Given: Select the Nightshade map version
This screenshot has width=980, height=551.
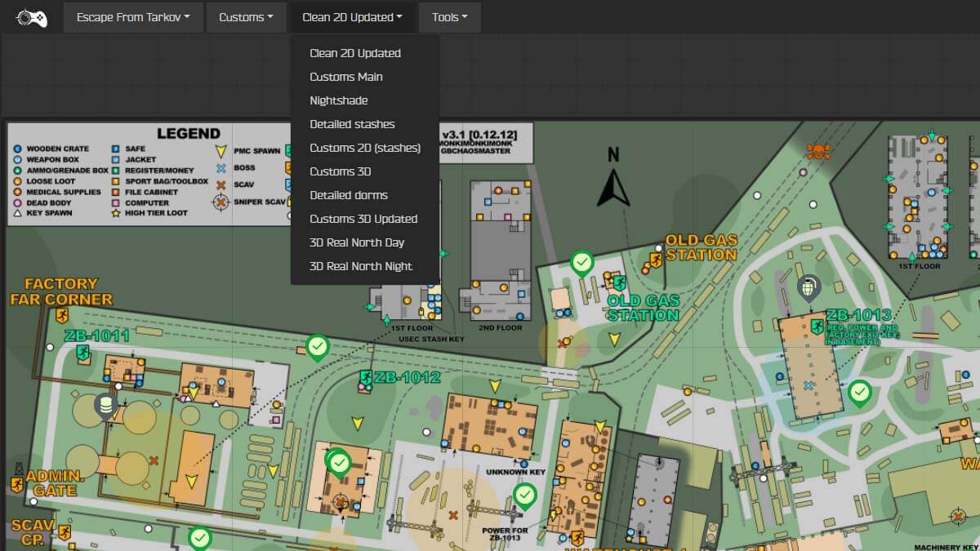Looking at the screenshot, I should tap(339, 100).
